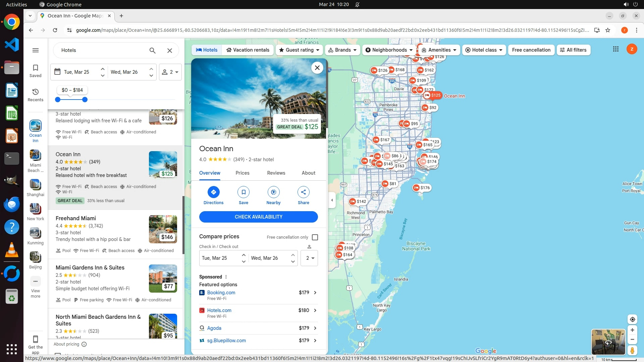Enable Free cancellation only checkbox
The height and width of the screenshot is (362, 644).
coord(315,237)
